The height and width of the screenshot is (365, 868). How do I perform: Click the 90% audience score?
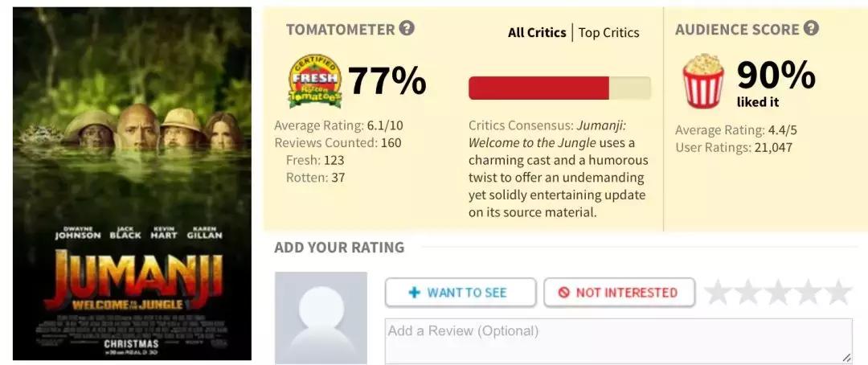(x=776, y=76)
